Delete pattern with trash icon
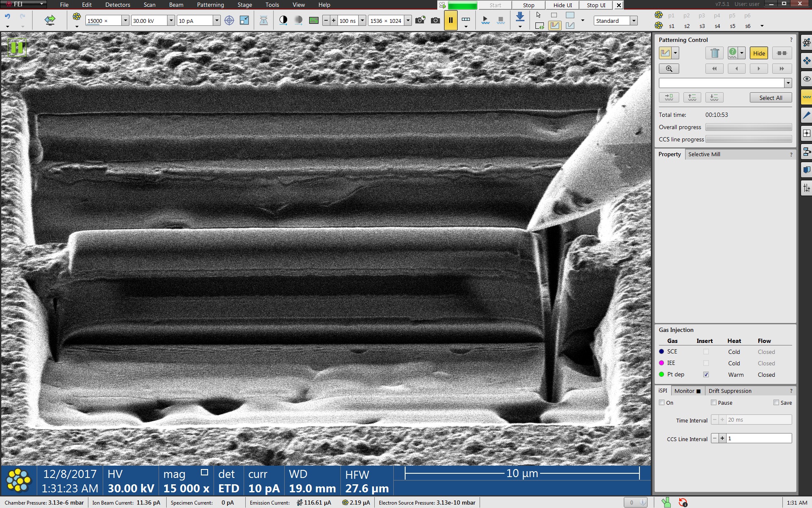 click(714, 53)
